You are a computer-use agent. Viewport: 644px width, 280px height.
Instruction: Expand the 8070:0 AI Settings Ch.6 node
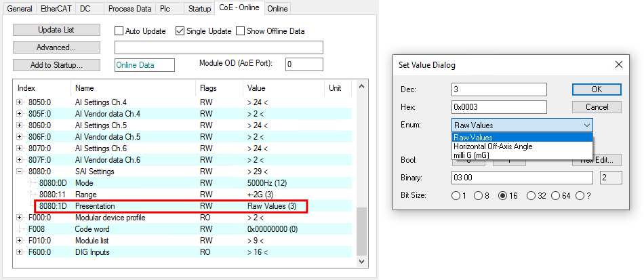[19, 148]
